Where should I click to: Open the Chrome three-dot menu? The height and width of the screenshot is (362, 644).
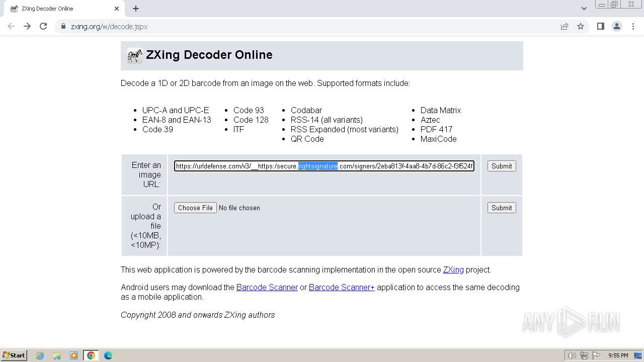click(x=633, y=26)
